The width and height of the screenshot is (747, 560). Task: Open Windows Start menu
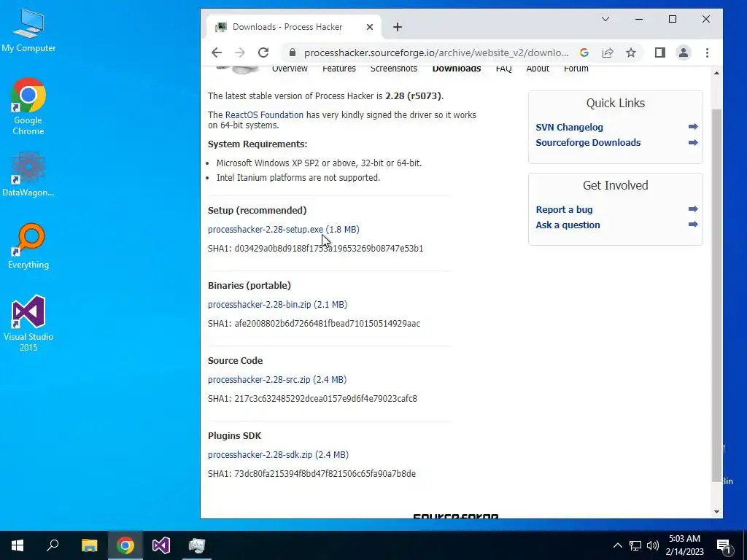point(18,545)
